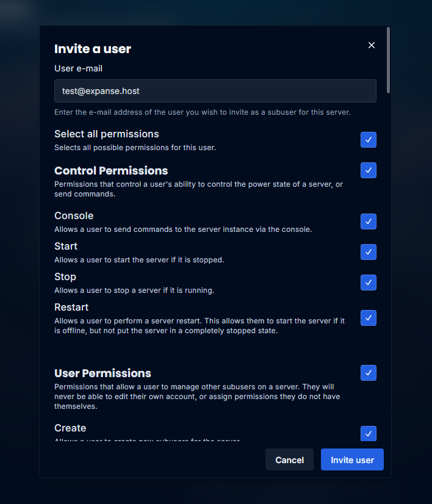The height and width of the screenshot is (504, 432).
Task: Toggle the User Permissions group checkbox
Action: tap(369, 373)
